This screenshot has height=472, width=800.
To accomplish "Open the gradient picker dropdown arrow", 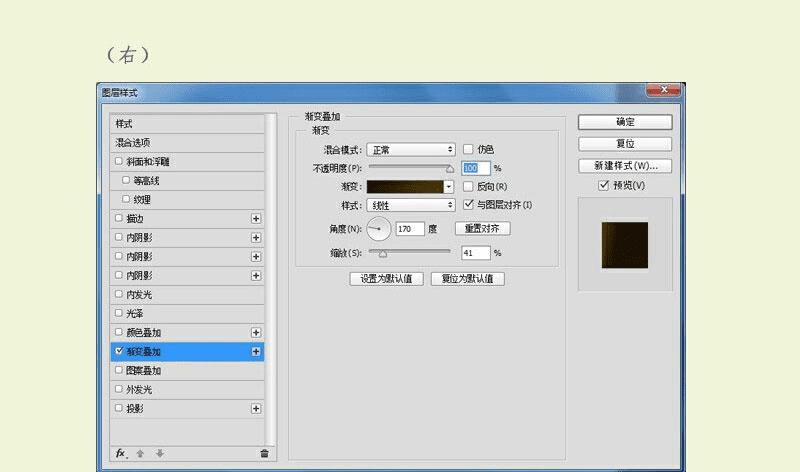I will click(x=448, y=187).
